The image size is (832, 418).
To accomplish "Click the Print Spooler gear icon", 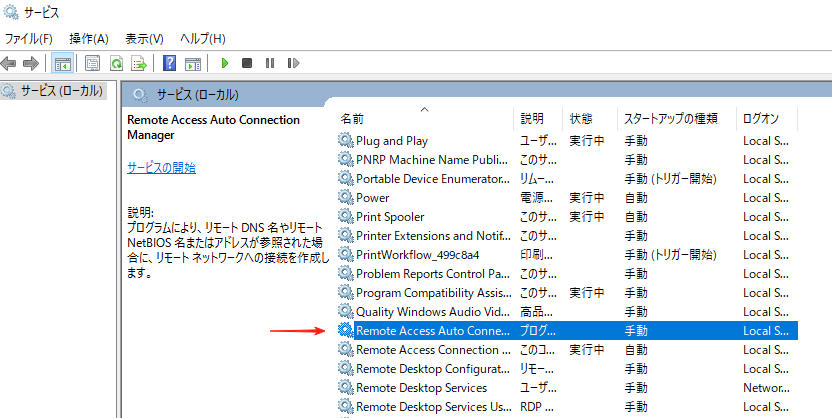I will click(x=345, y=216).
